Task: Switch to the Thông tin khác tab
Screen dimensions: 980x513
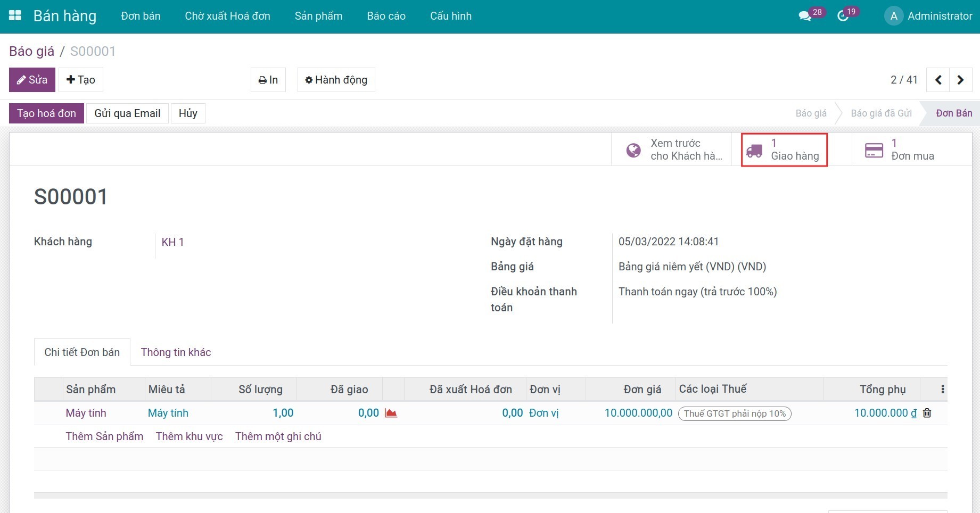Action: pos(176,352)
